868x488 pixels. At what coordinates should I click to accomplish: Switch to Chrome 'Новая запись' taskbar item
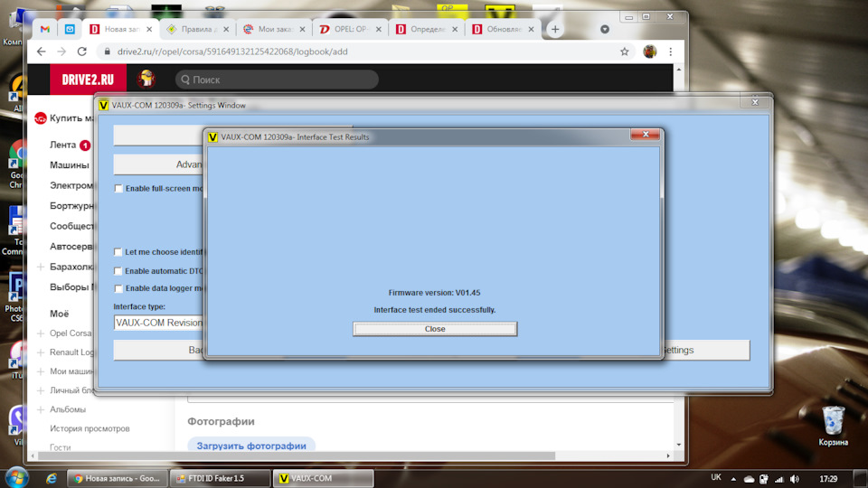click(118, 479)
